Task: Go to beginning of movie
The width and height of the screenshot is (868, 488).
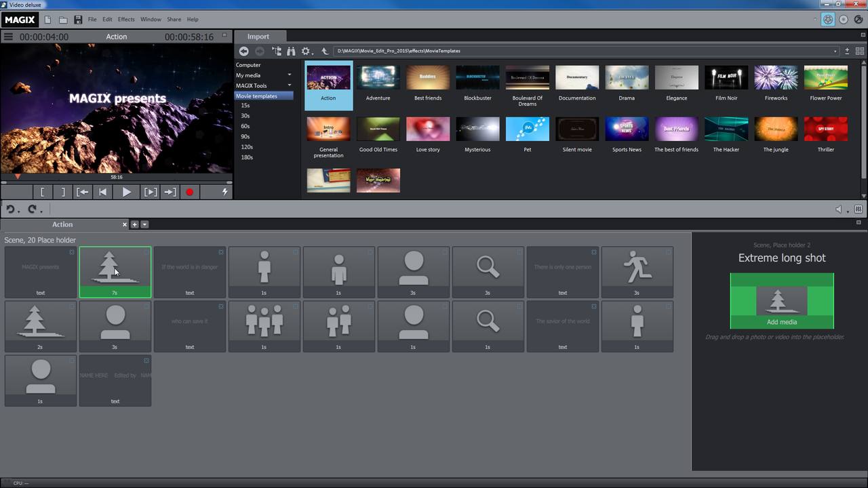Action: tap(102, 192)
